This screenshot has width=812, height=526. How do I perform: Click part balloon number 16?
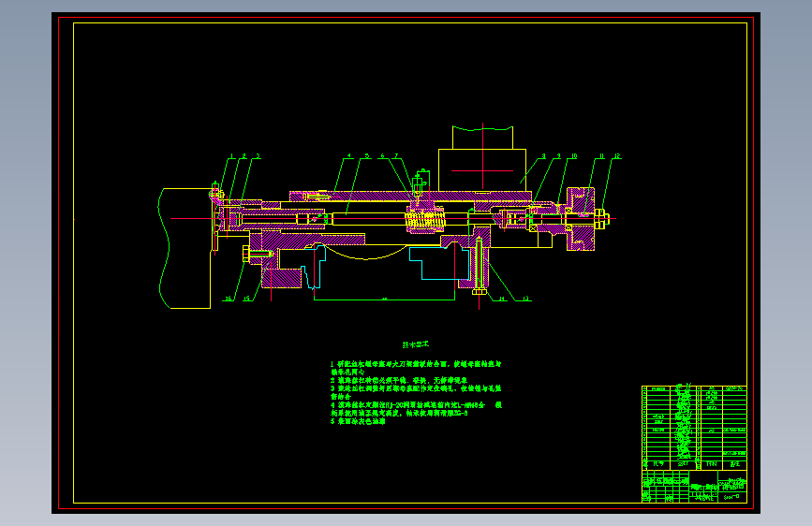[228, 299]
